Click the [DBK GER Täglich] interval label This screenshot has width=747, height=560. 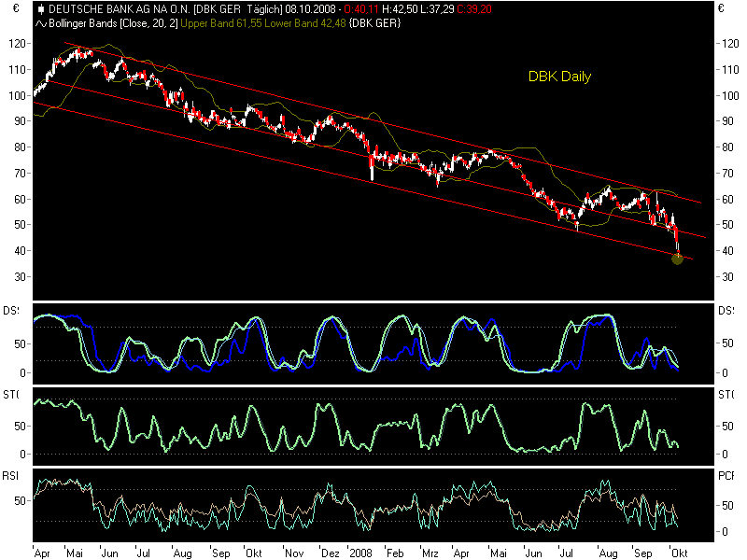pos(238,9)
